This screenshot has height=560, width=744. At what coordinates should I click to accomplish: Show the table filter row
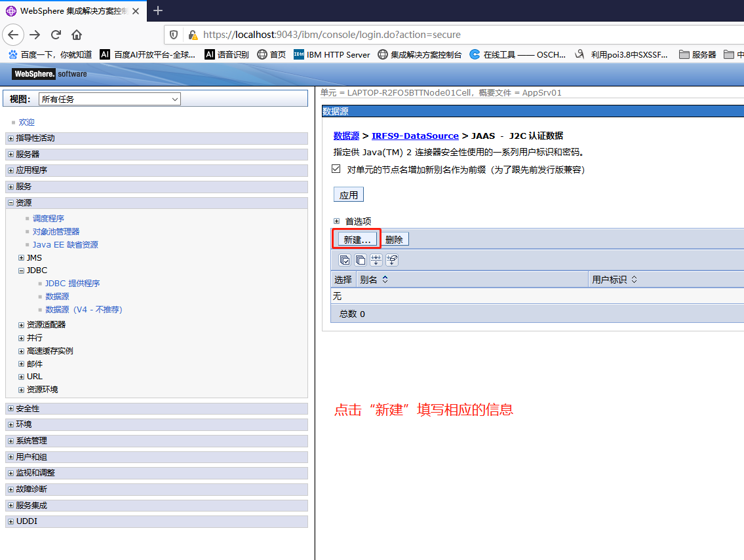(x=376, y=260)
